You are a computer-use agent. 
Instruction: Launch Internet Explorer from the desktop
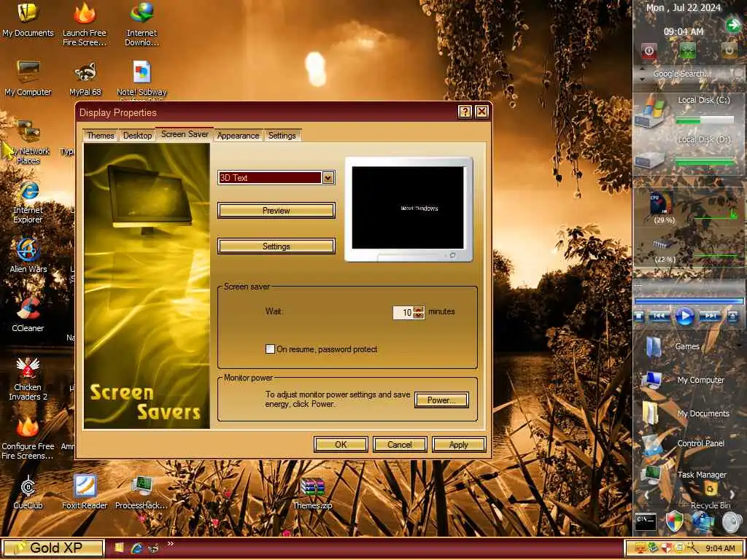click(x=28, y=202)
